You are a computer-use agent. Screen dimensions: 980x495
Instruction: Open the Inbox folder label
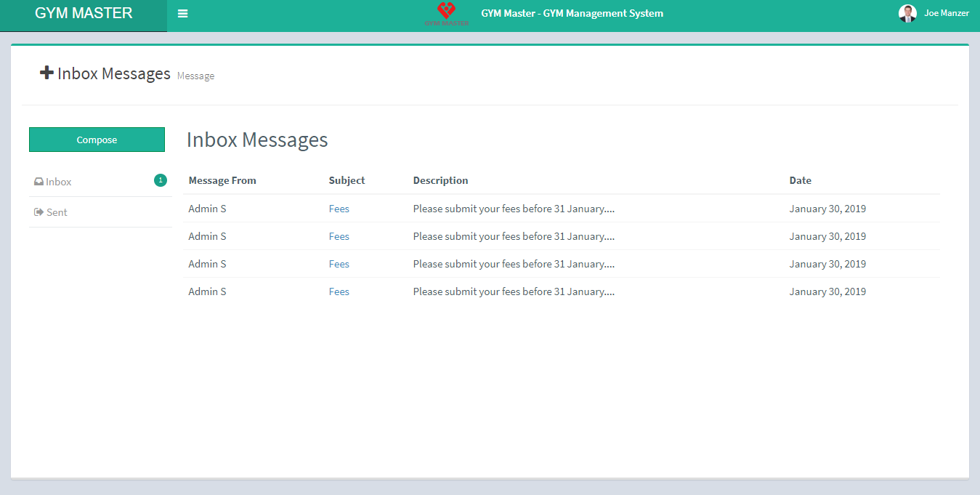coord(59,182)
